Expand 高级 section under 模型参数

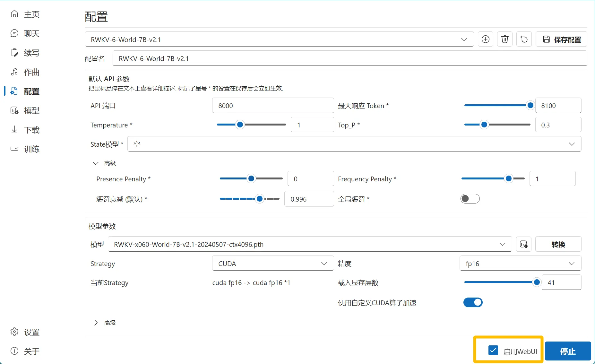tap(104, 323)
